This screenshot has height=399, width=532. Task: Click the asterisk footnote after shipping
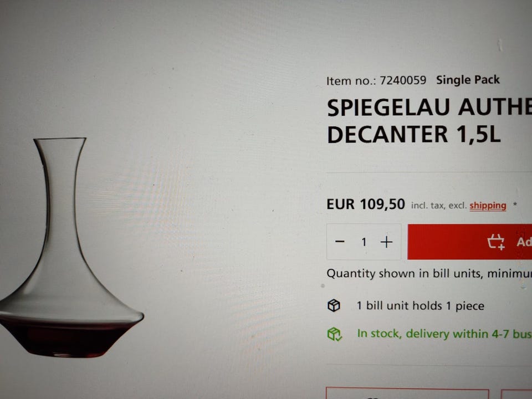pos(515,204)
